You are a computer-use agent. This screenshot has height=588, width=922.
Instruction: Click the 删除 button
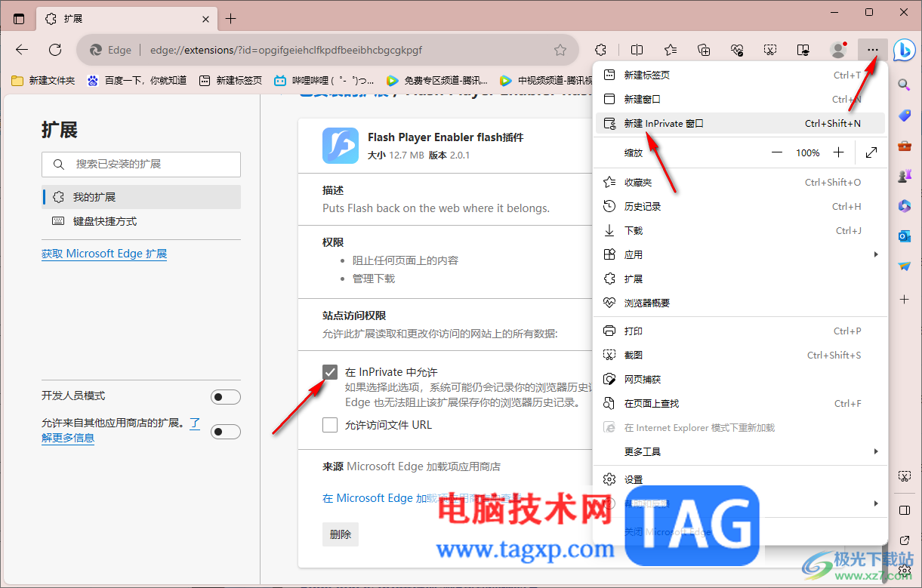click(341, 534)
